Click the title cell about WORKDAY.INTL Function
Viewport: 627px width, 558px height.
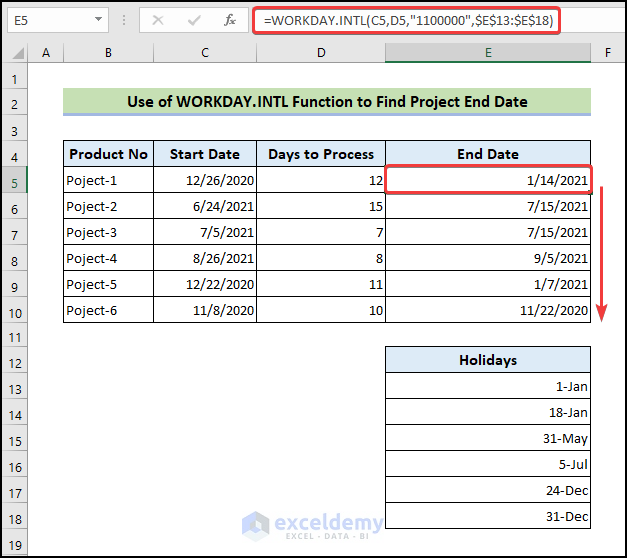pos(327,102)
